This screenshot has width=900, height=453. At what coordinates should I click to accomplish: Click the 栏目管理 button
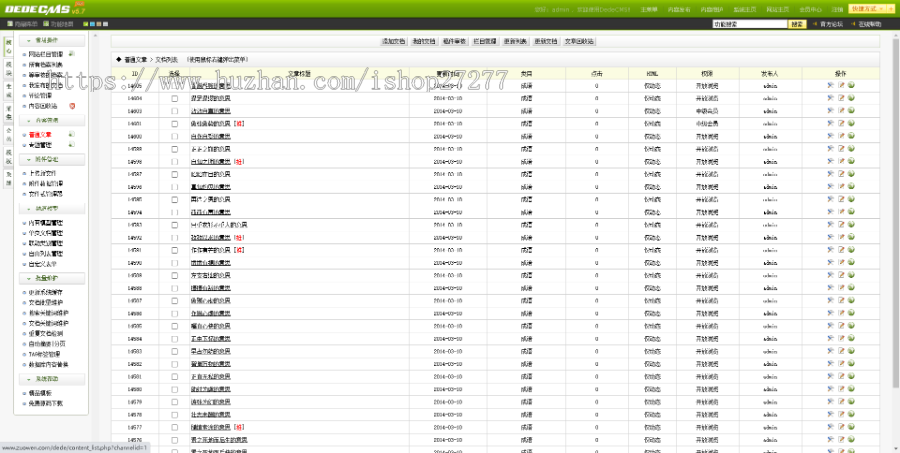click(484, 41)
